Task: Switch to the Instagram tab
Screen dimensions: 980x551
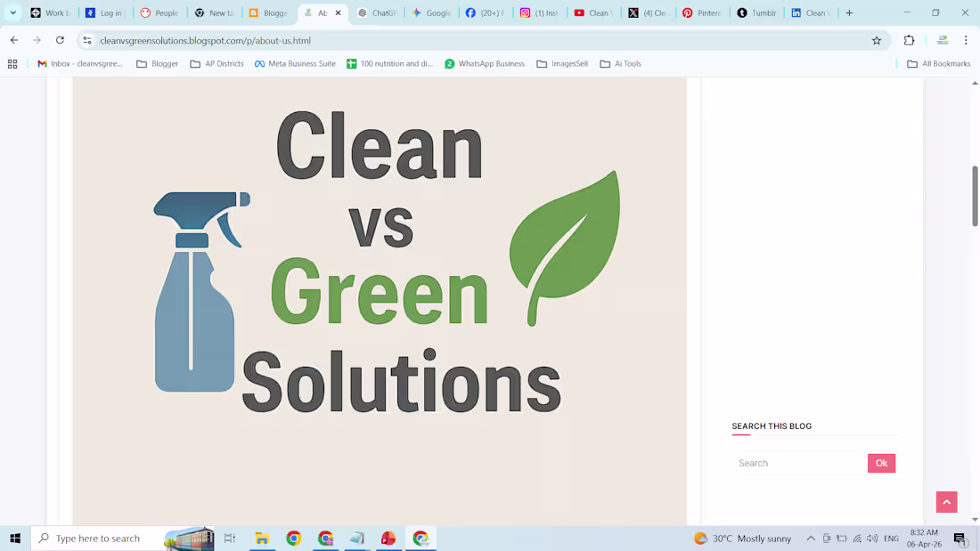Action: point(541,12)
